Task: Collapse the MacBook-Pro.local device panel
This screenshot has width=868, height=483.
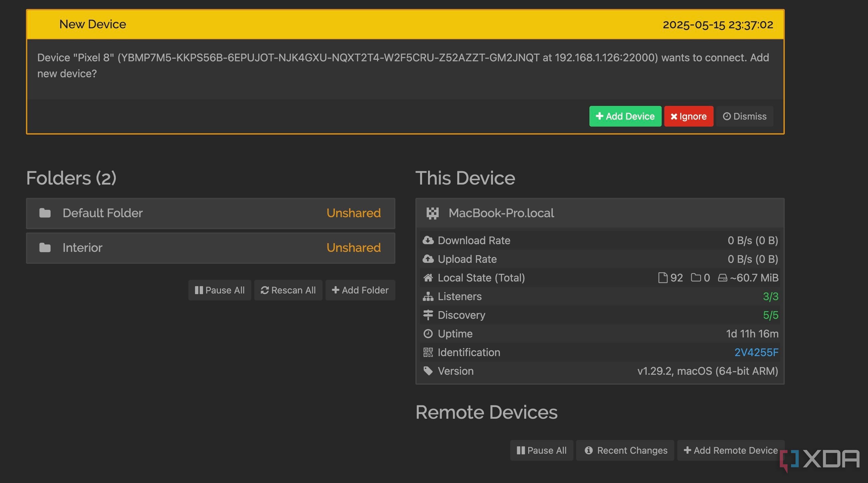Action: pyautogui.click(x=600, y=213)
